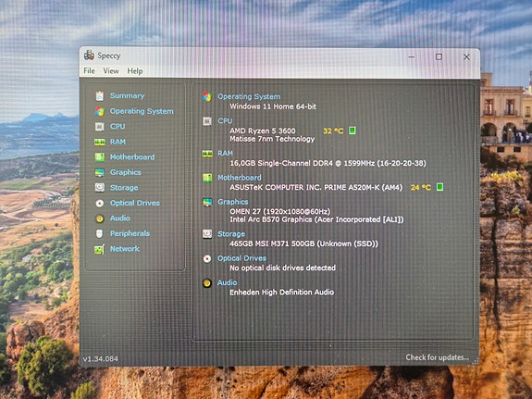Select Summary in the sidebar
The height and width of the screenshot is (399, 532).
point(127,95)
